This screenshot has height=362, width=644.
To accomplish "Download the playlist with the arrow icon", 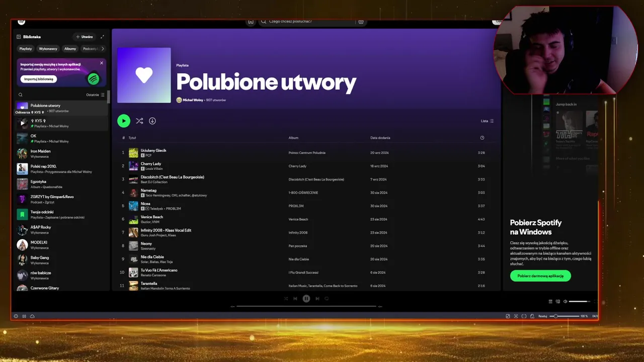I will click(152, 121).
